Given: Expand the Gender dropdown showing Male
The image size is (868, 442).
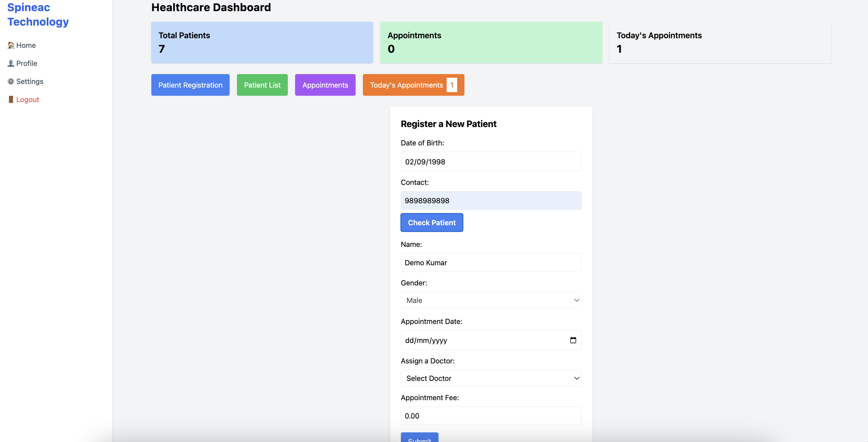Looking at the screenshot, I should tap(491, 300).
